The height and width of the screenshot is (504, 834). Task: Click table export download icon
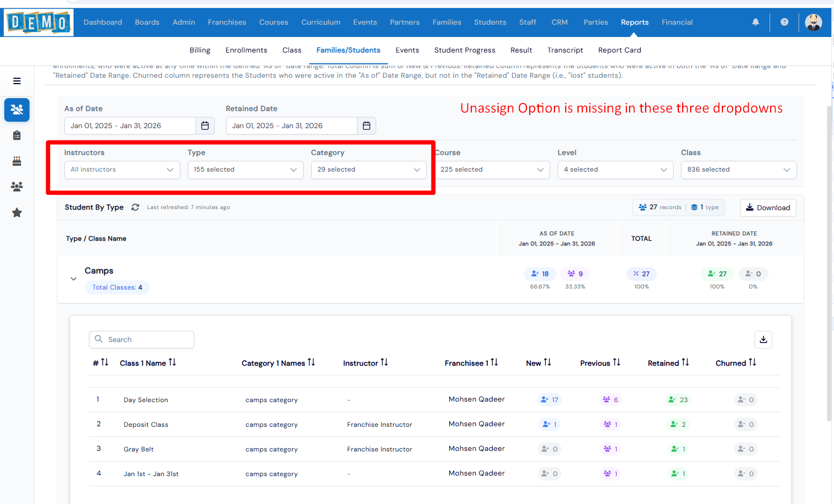click(763, 339)
